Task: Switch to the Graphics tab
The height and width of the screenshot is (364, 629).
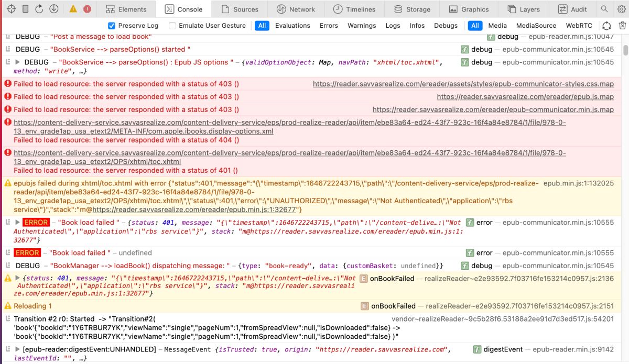Action: coord(469,9)
